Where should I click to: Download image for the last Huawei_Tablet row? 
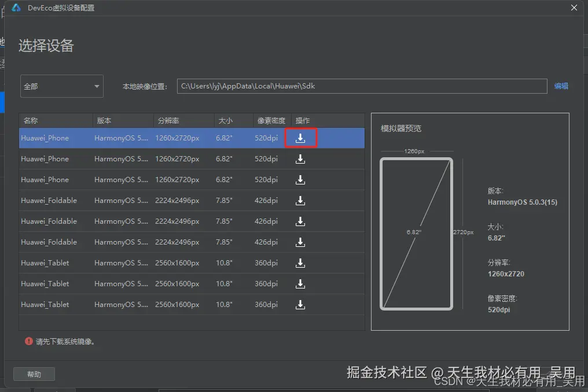point(300,305)
